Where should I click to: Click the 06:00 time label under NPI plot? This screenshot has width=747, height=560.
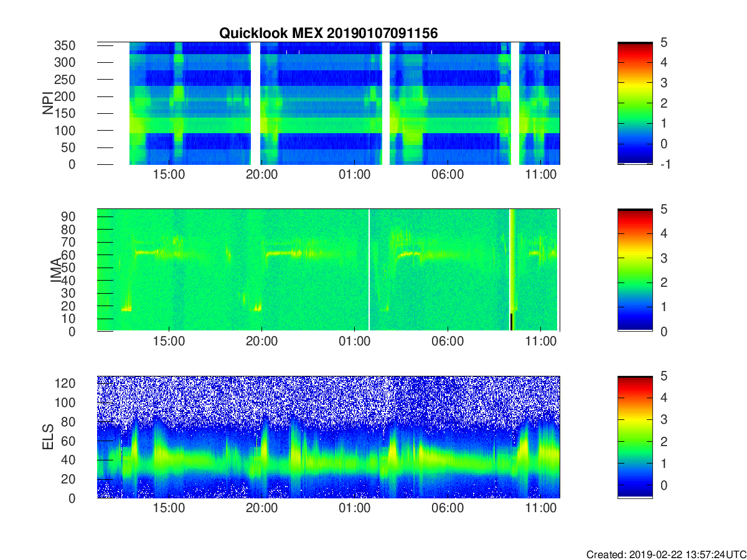448,175
